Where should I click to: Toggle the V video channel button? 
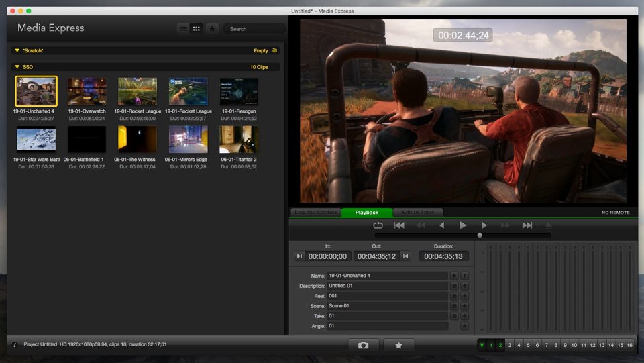click(482, 345)
